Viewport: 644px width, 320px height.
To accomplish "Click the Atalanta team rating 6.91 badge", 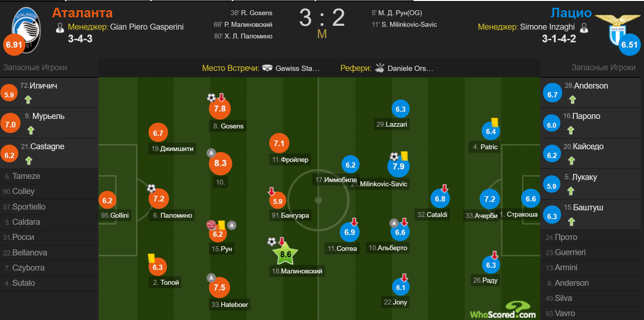I will tap(14, 45).
